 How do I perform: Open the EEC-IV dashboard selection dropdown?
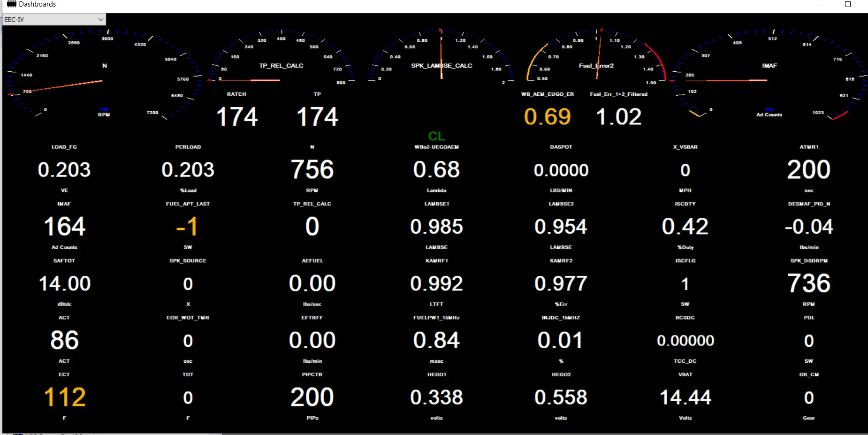click(x=54, y=19)
